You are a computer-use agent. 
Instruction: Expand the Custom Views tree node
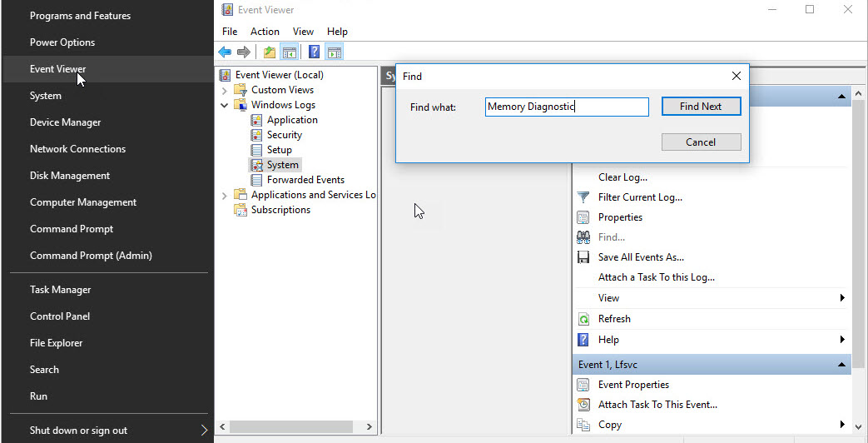coord(225,90)
